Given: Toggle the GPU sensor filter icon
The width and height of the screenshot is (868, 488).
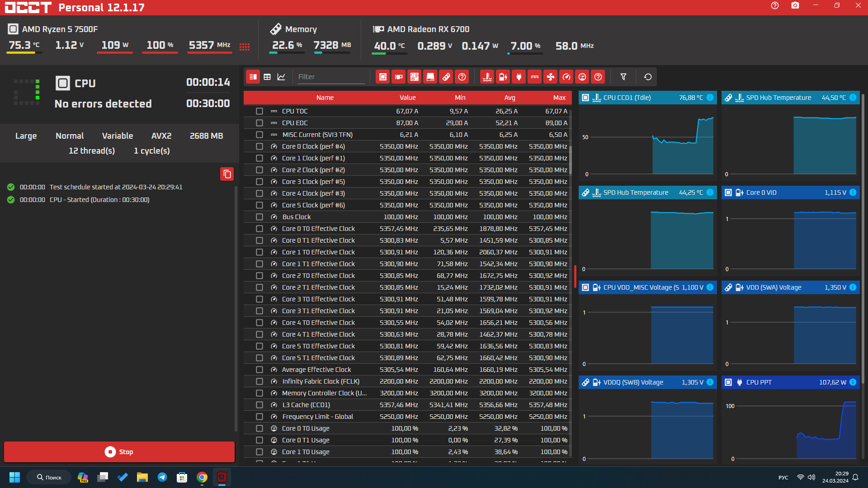Looking at the screenshot, I should 398,77.
